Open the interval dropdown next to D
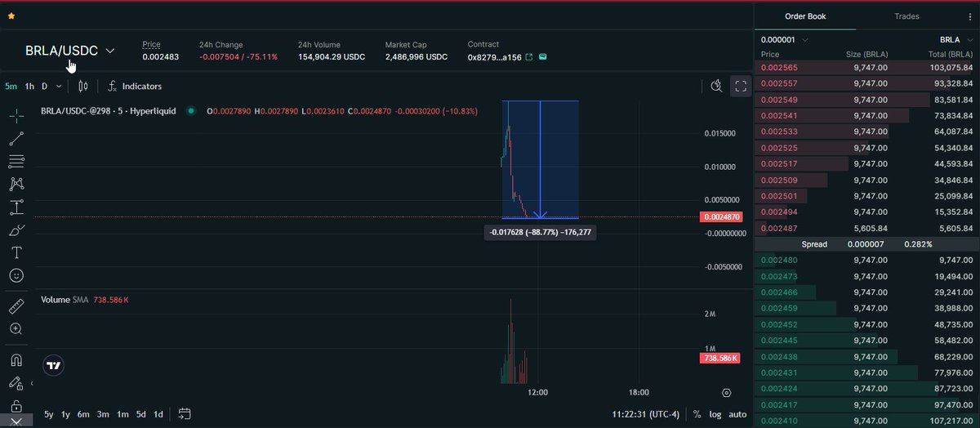 60,87
